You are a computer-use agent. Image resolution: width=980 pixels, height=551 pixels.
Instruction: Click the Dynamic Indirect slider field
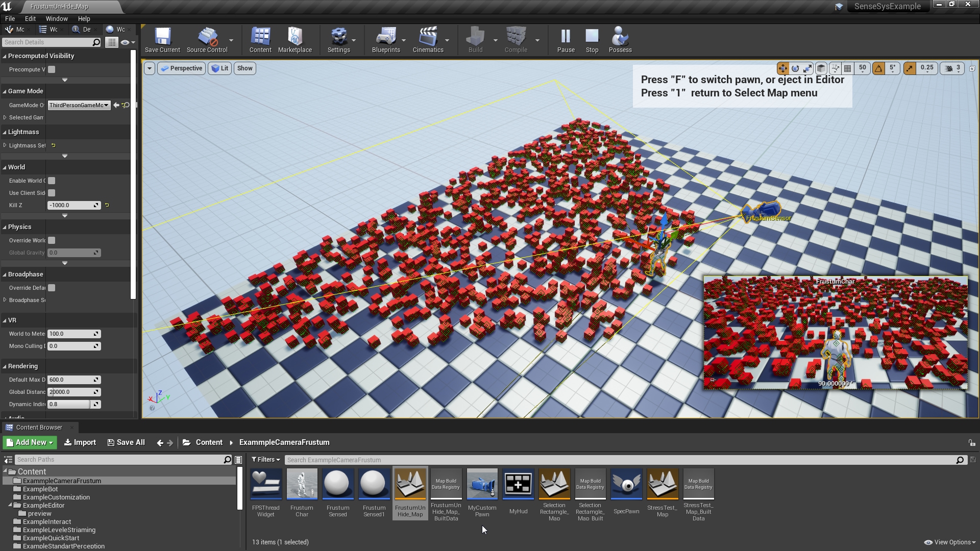(x=69, y=404)
